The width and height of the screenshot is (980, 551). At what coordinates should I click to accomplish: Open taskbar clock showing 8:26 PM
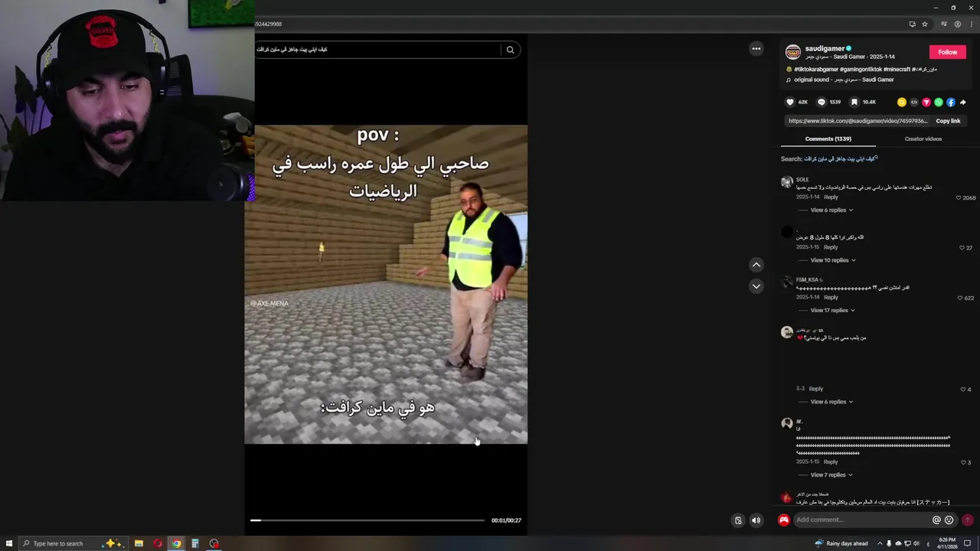click(x=947, y=543)
